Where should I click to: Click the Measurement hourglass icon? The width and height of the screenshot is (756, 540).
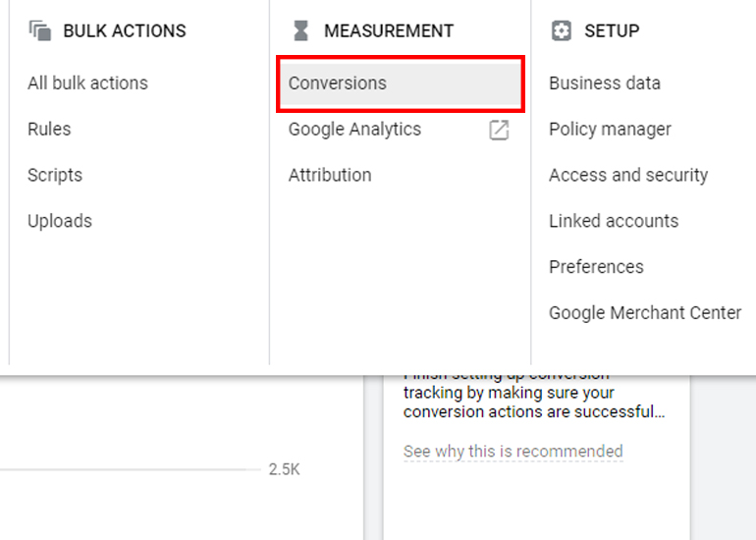tap(300, 30)
